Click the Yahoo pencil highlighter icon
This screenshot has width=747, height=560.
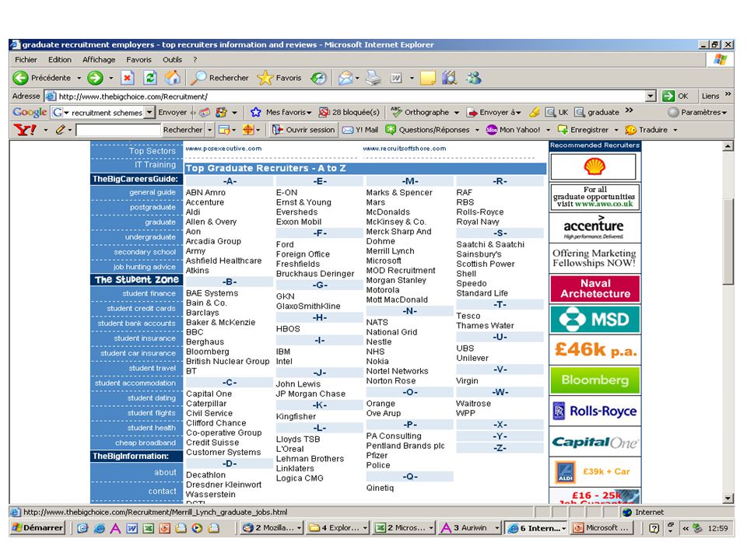tap(60, 130)
